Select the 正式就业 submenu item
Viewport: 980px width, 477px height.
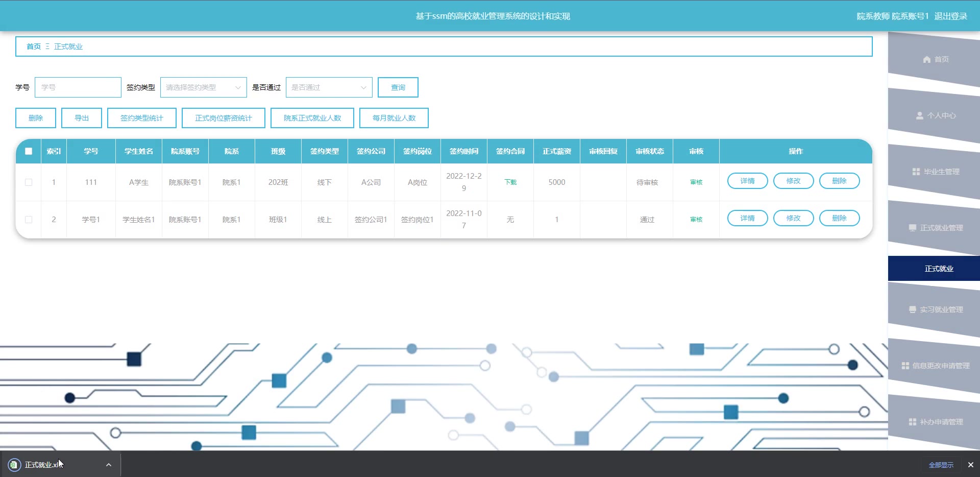click(x=938, y=269)
